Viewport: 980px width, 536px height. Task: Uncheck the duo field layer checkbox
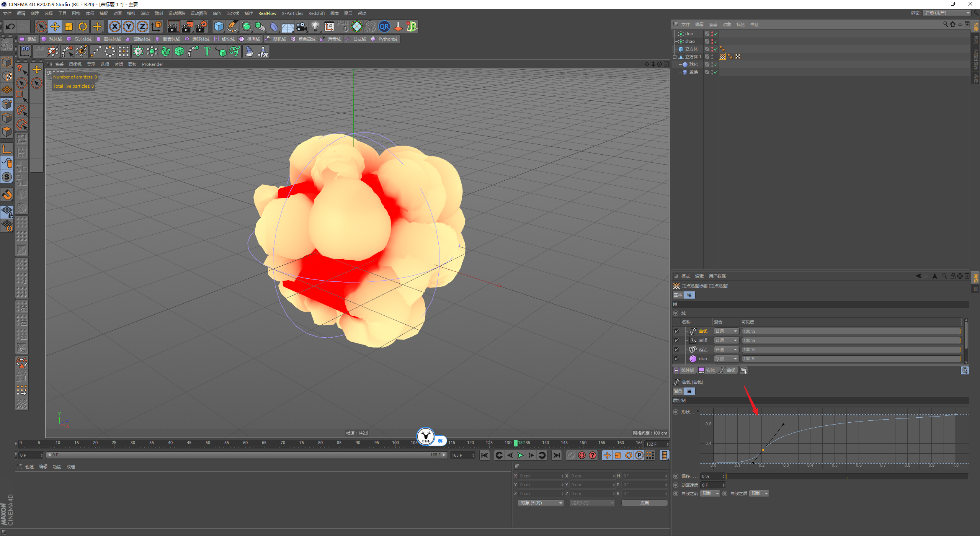pos(676,359)
